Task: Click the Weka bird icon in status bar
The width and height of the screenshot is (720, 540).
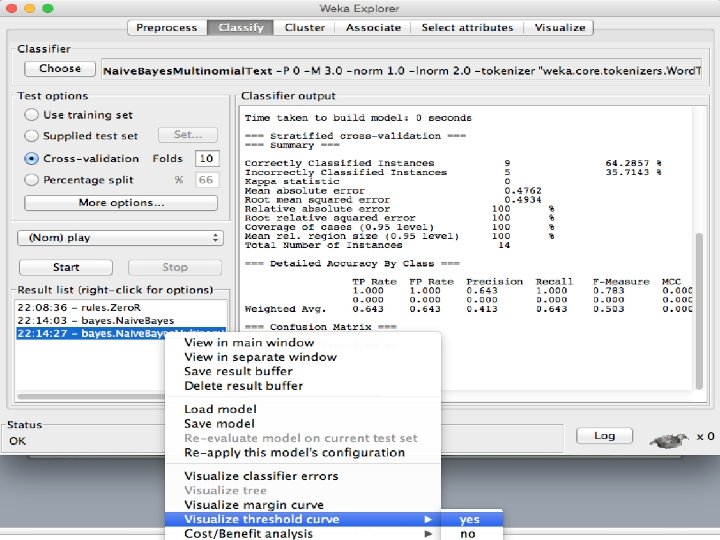Action: pyautogui.click(x=669, y=437)
